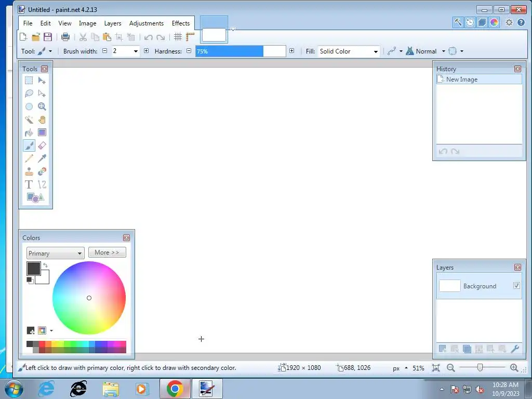532x399 pixels.
Task: Toggle the Layers window button
Action: pos(482,22)
